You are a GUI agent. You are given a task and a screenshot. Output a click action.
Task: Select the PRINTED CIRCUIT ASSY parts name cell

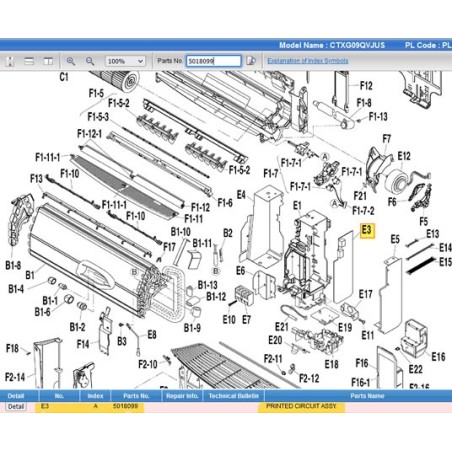(301, 406)
